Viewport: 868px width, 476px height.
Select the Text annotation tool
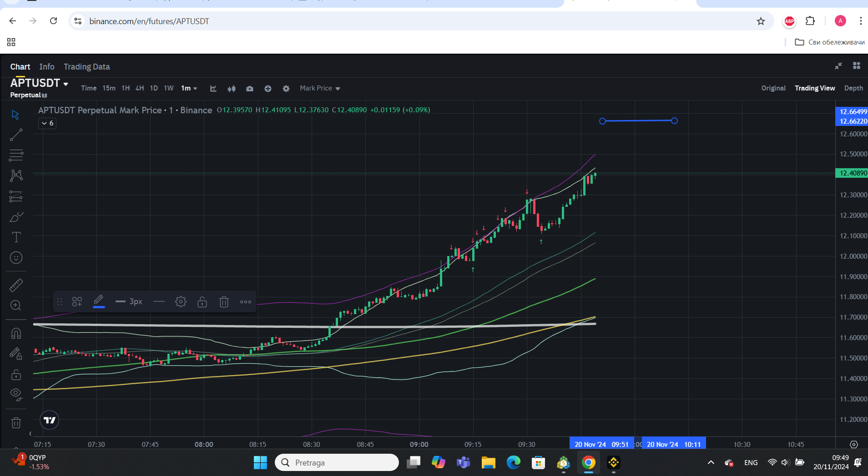pos(16,237)
